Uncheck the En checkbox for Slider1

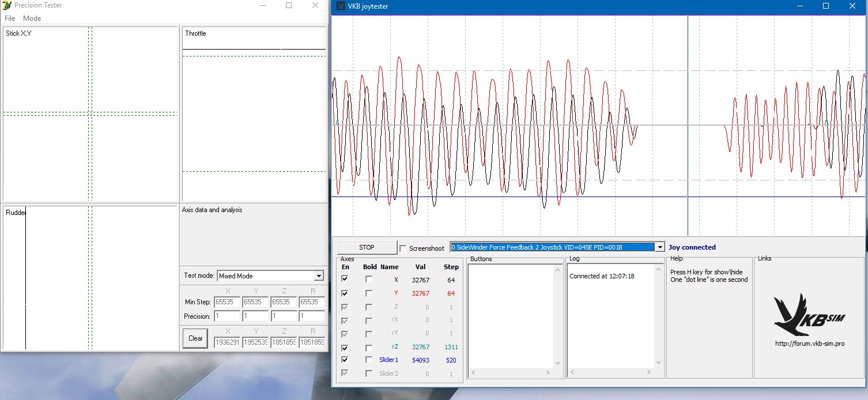click(x=345, y=360)
